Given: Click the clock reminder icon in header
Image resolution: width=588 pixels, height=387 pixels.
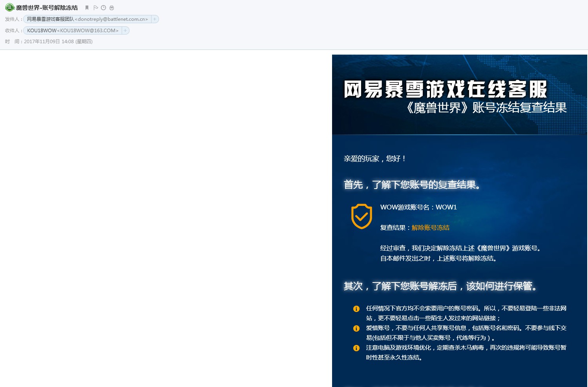Looking at the screenshot, I should [x=104, y=8].
